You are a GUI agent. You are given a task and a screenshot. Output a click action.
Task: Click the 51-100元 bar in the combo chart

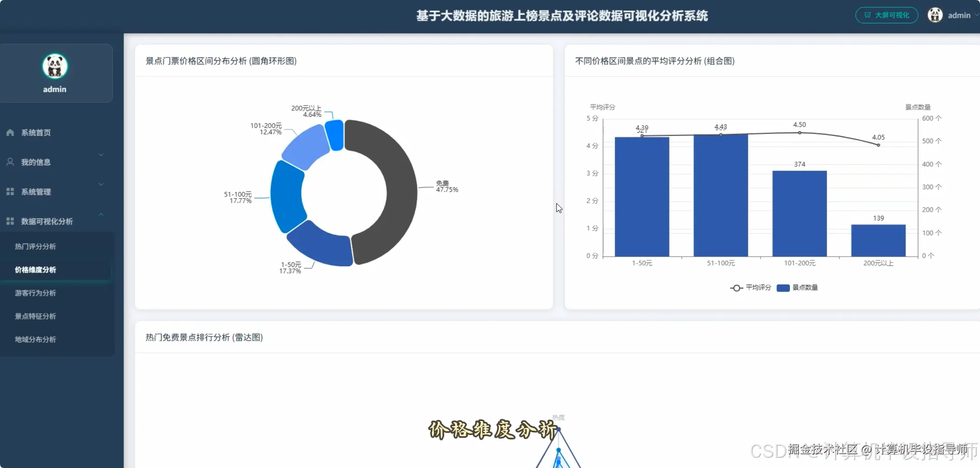coord(721,195)
